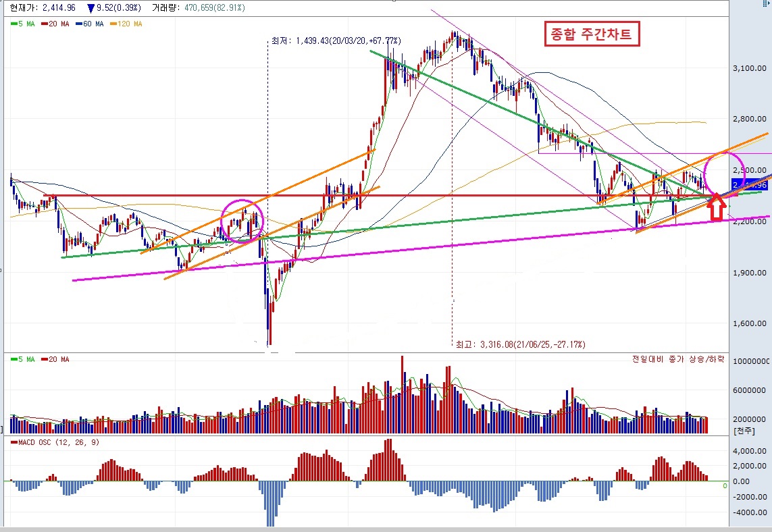Click the 4,000.00 MACD axis label
This screenshot has width=772, height=532.
[749, 450]
